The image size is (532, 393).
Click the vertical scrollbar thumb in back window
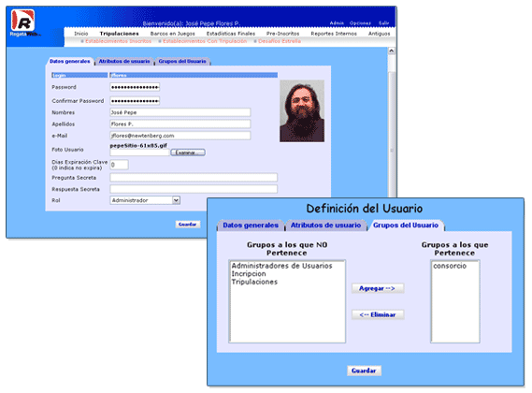(392, 134)
